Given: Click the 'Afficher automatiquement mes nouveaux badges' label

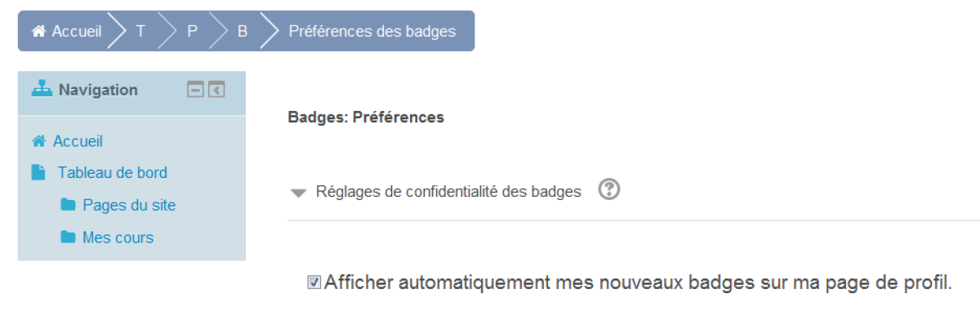Looking at the screenshot, I should coord(637,283).
